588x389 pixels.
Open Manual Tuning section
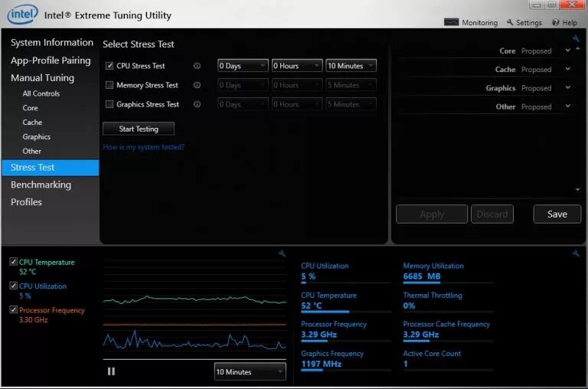(x=42, y=78)
